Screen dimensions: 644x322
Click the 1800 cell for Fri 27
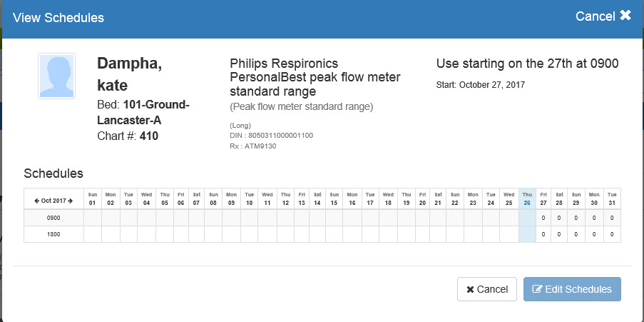click(x=543, y=234)
